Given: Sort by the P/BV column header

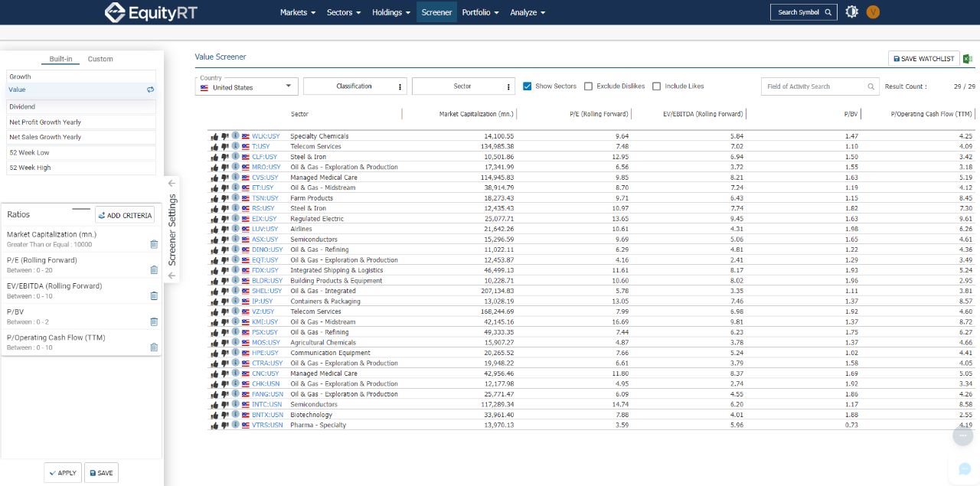Looking at the screenshot, I should (851, 114).
